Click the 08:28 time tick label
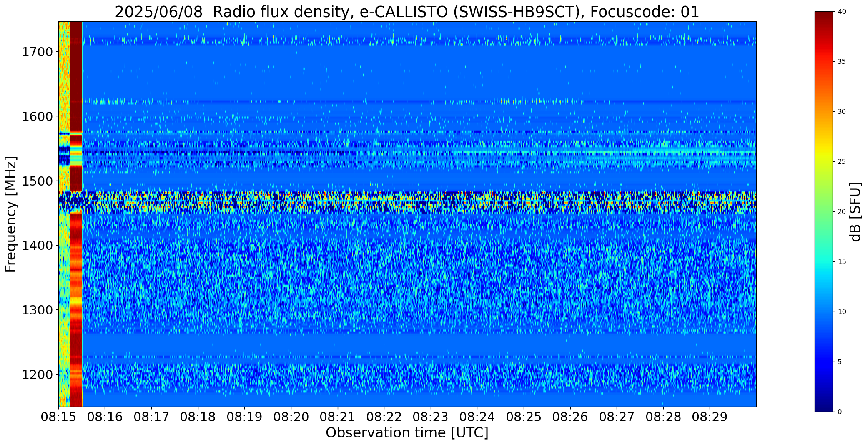868x445 pixels. 663,417
